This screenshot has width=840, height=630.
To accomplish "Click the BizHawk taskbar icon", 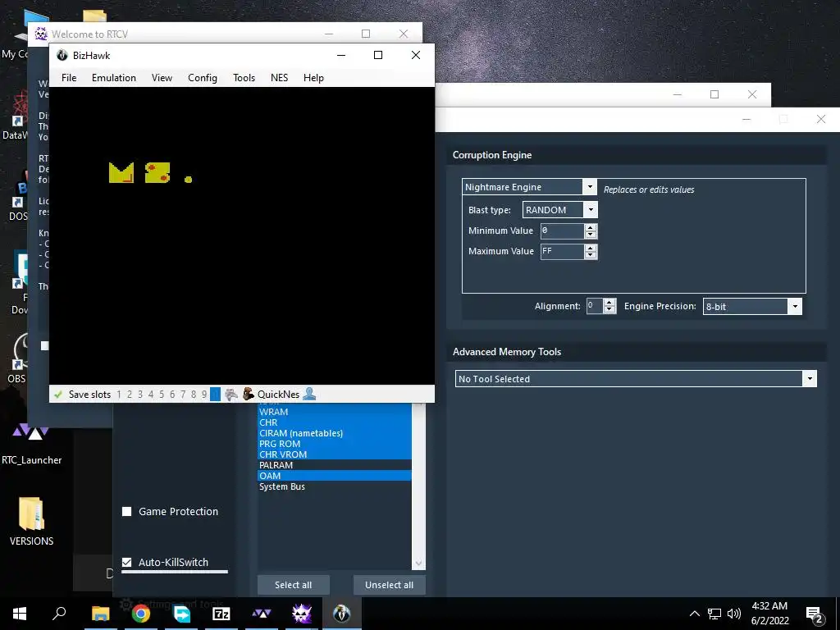I will [342, 614].
